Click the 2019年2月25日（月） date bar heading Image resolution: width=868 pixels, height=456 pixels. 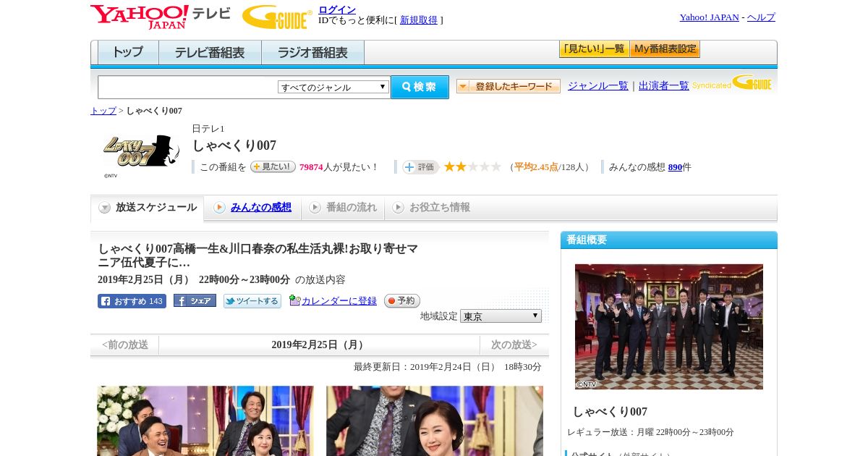point(319,345)
